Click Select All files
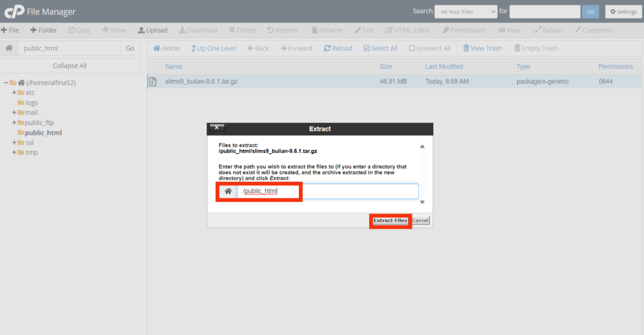The height and width of the screenshot is (335, 644). tap(380, 48)
